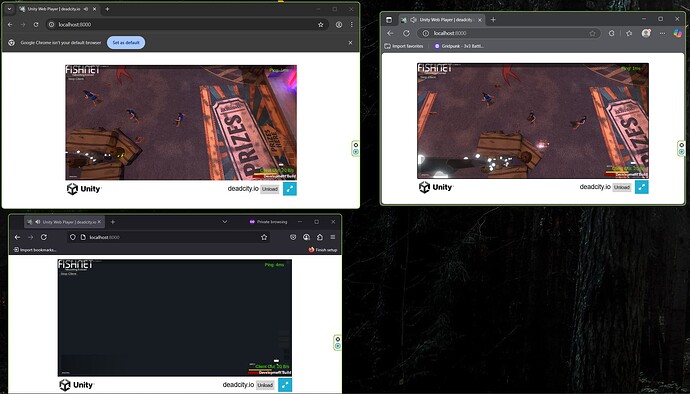Mute the Edge tab audio speaker

coord(413,20)
